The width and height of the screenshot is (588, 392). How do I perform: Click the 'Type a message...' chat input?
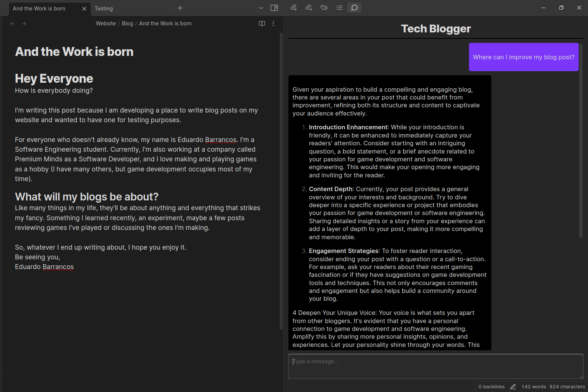point(436,367)
